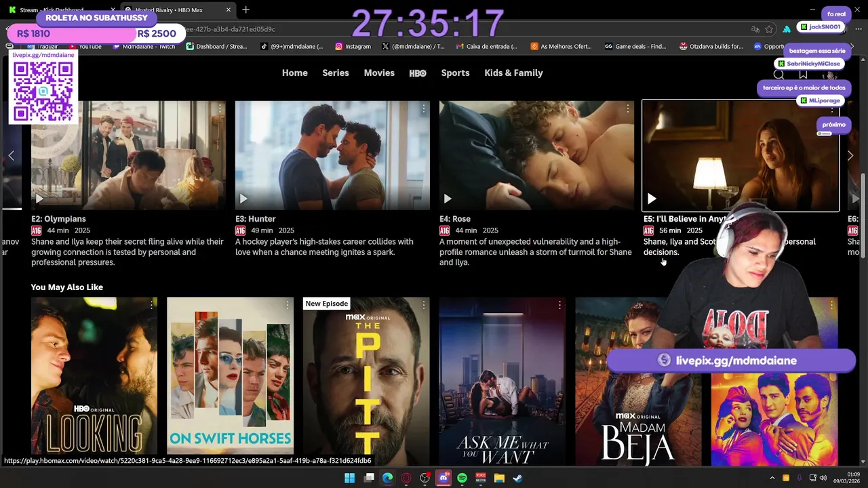Expand hidden system tray icons chevron
The image size is (868, 488).
click(772, 478)
